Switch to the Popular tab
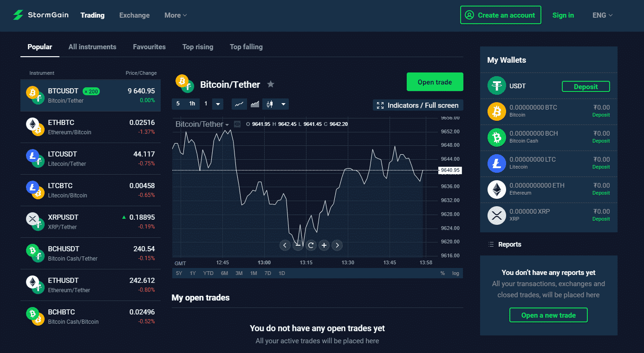 pyautogui.click(x=40, y=47)
